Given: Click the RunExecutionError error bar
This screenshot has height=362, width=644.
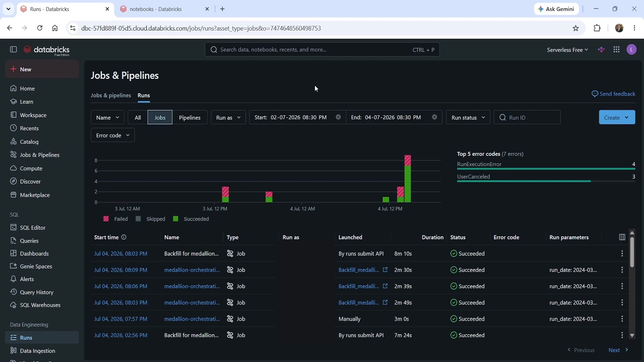Looking at the screenshot, I should click(x=546, y=169).
